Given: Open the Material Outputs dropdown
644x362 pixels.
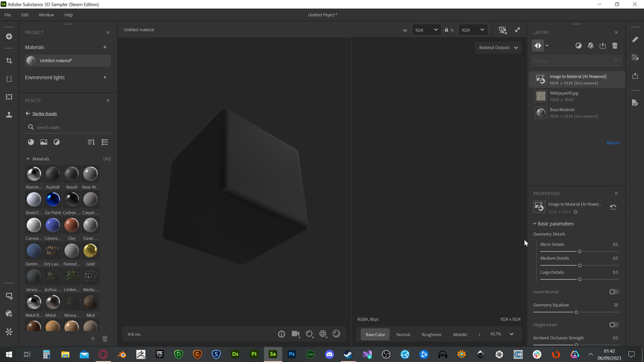Looking at the screenshot, I should pyautogui.click(x=498, y=48).
